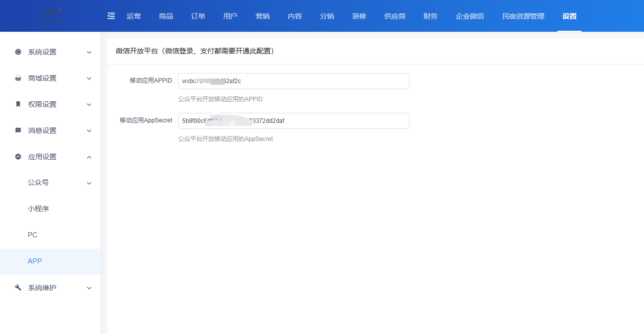Image resolution: width=644 pixels, height=334 pixels.
Task: Click hint text 公众平台开放移动应用的APPID
Action: tap(220, 99)
